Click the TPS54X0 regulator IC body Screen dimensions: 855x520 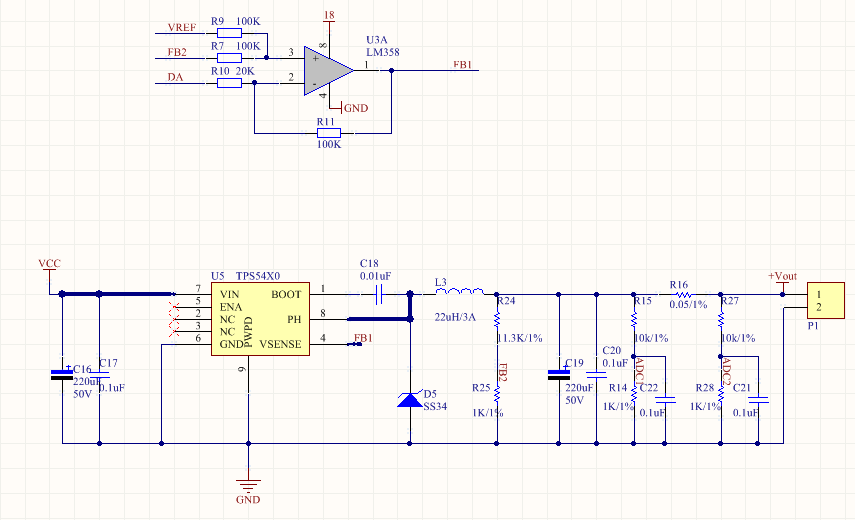point(260,319)
